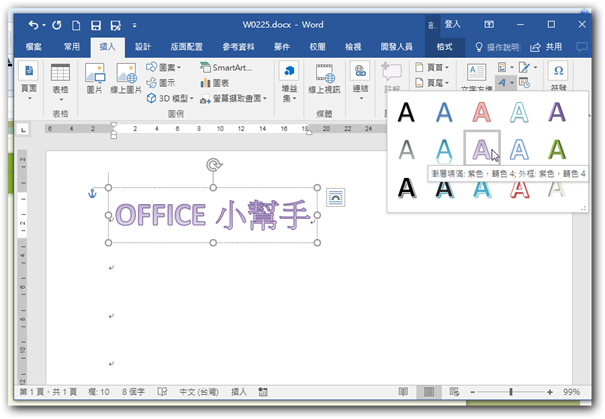The width and height of the screenshot is (605, 419).
Task: Open the 格式 contextual tab
Action: 444,47
